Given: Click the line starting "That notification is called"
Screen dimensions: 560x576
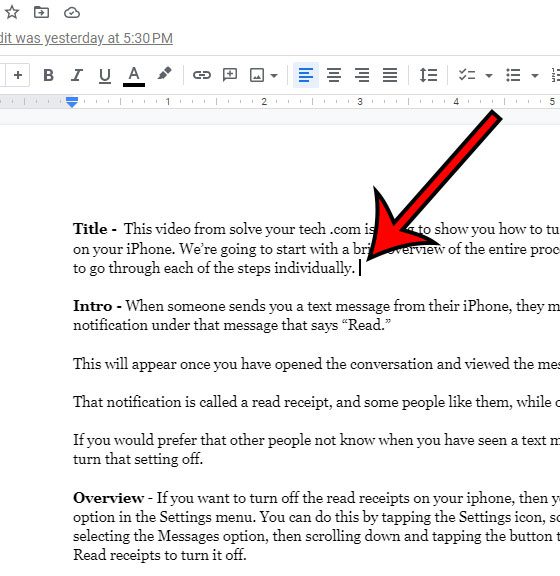Looking at the screenshot, I should point(316,402).
